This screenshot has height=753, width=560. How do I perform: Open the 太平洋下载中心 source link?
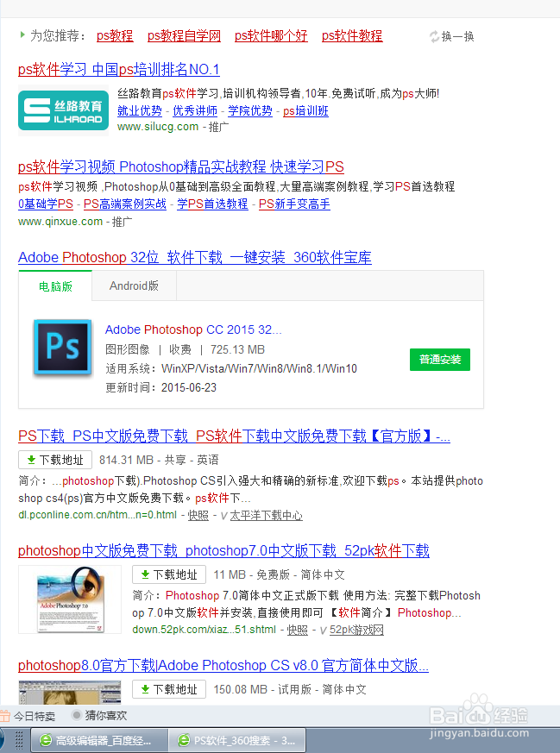[x=266, y=515]
